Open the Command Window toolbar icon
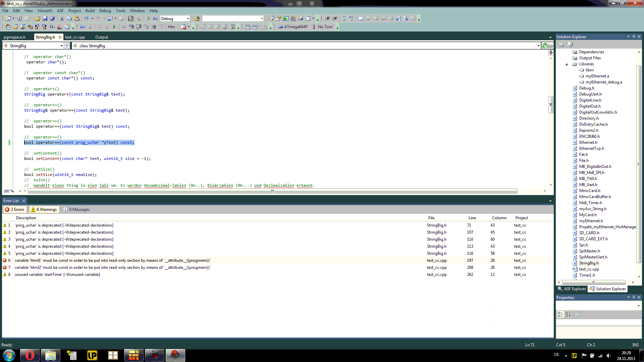Image resolution: width=644 pixels, height=362 pixels. tap(308, 18)
